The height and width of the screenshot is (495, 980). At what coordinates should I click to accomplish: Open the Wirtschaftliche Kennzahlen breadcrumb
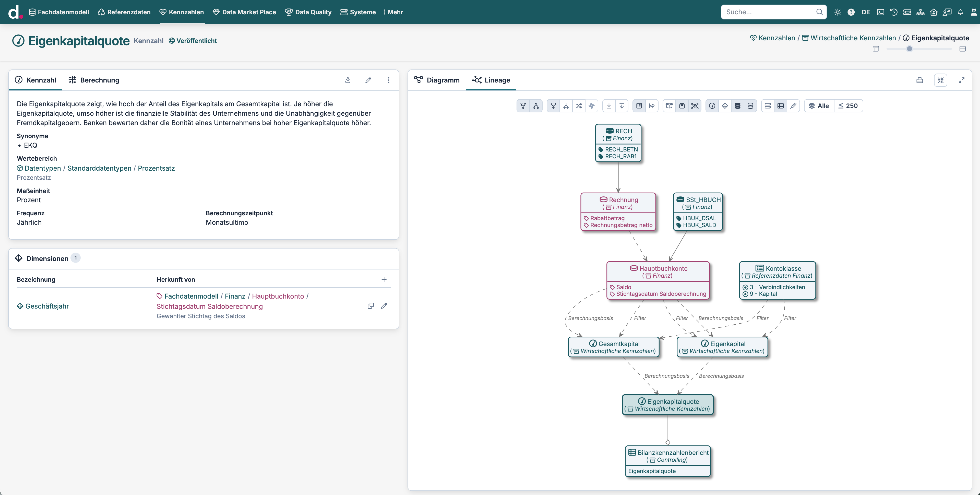click(853, 38)
